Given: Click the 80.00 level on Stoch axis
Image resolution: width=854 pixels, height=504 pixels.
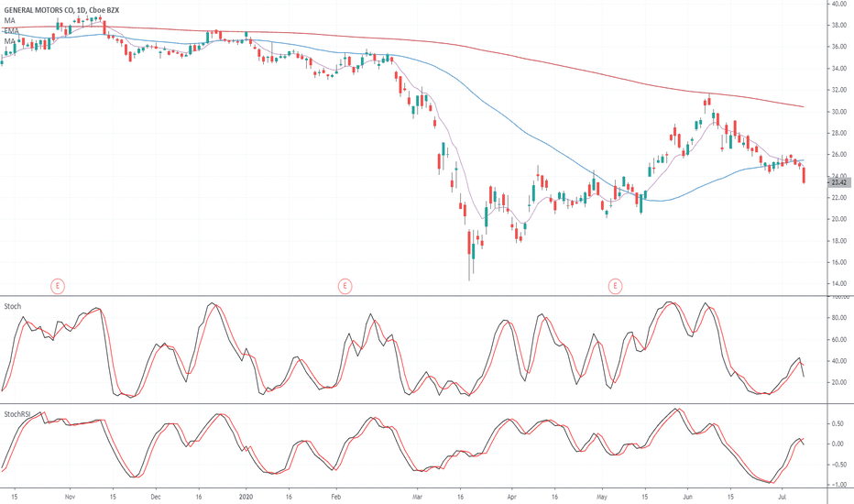Looking at the screenshot, I should click(839, 318).
